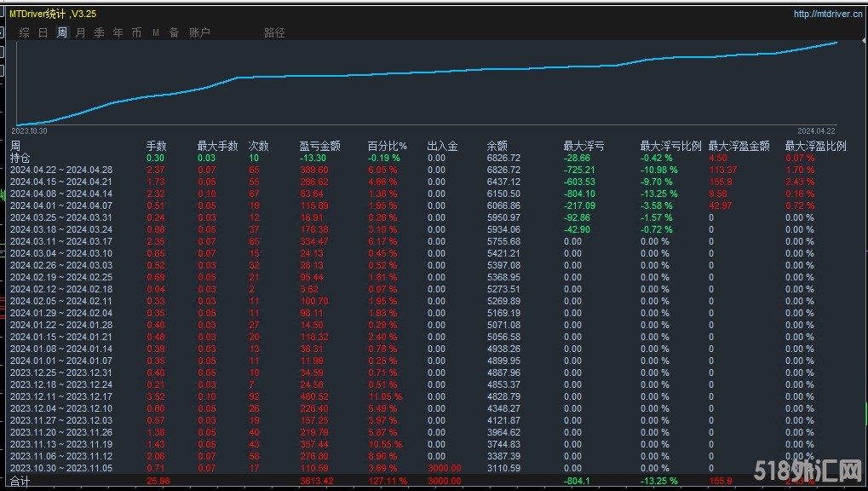Click the 合计 totals row label
The height and width of the screenshot is (491, 868).
(20, 481)
